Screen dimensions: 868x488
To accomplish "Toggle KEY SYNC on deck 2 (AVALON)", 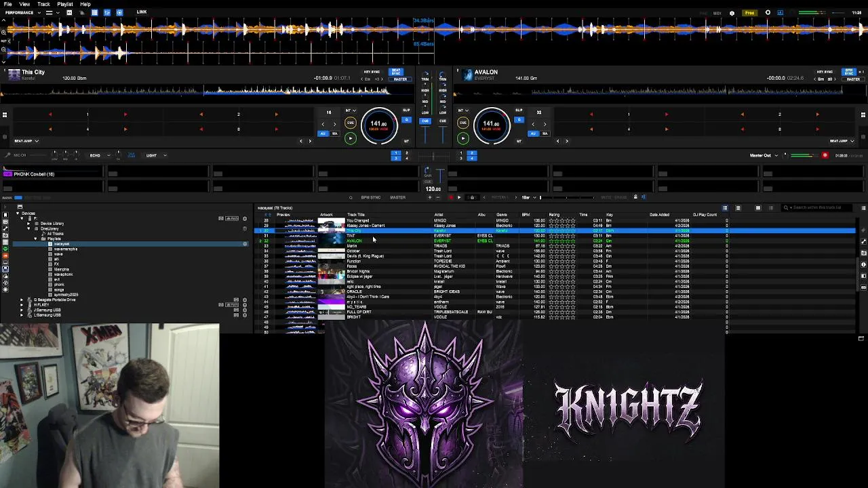I will coord(825,72).
